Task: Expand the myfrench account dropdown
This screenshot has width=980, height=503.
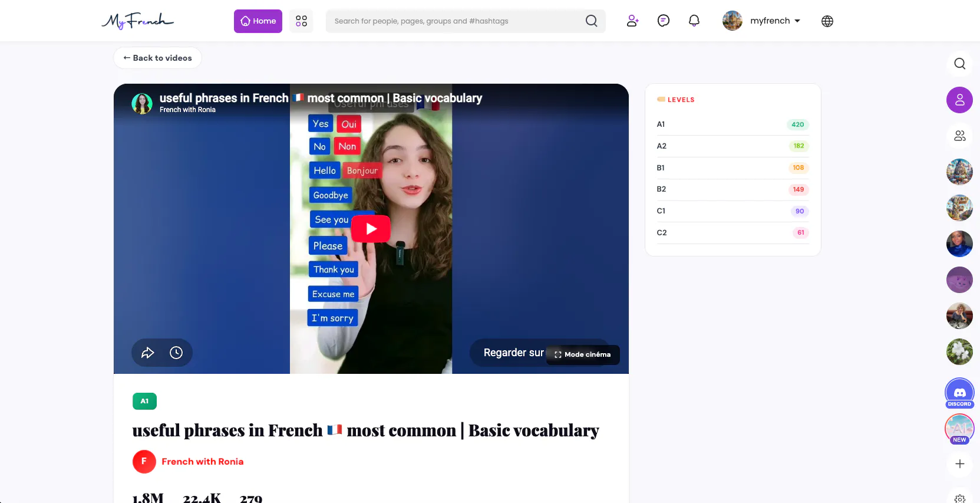Action: 775,21
